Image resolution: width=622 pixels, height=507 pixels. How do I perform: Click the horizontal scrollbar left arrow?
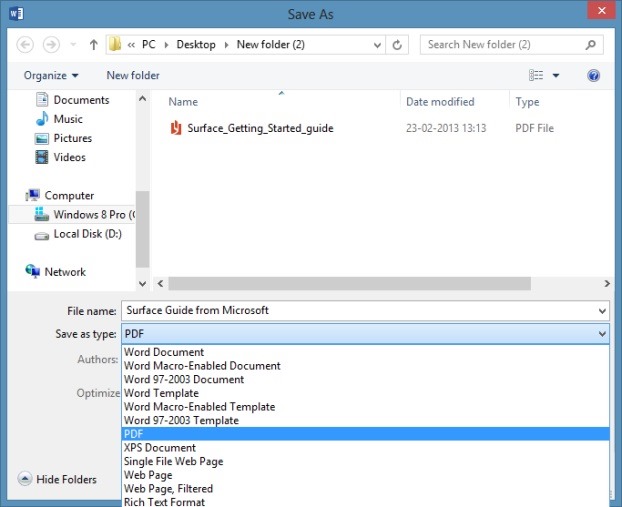click(160, 284)
